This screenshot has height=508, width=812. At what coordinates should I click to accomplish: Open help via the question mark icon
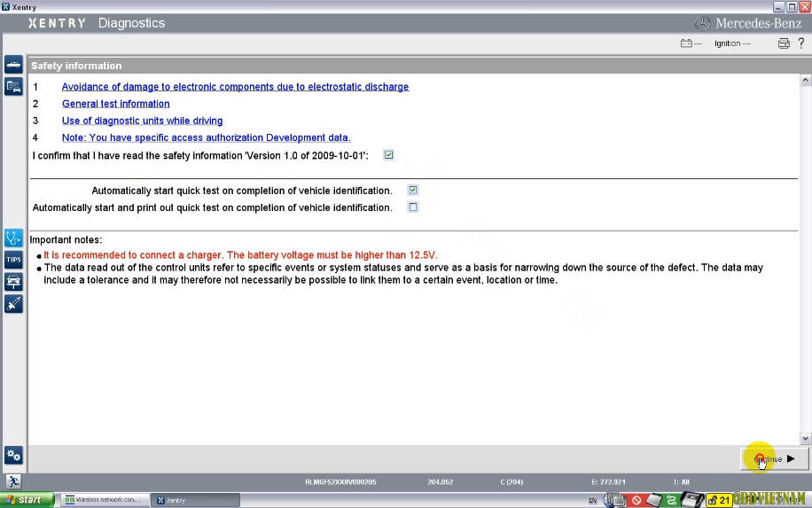pos(801,43)
